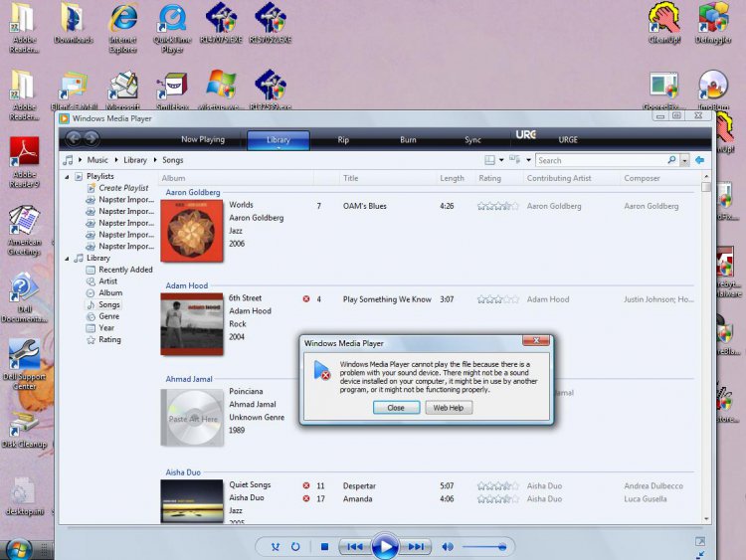
Task: Mute sound with the speaker icon
Action: tap(448, 547)
